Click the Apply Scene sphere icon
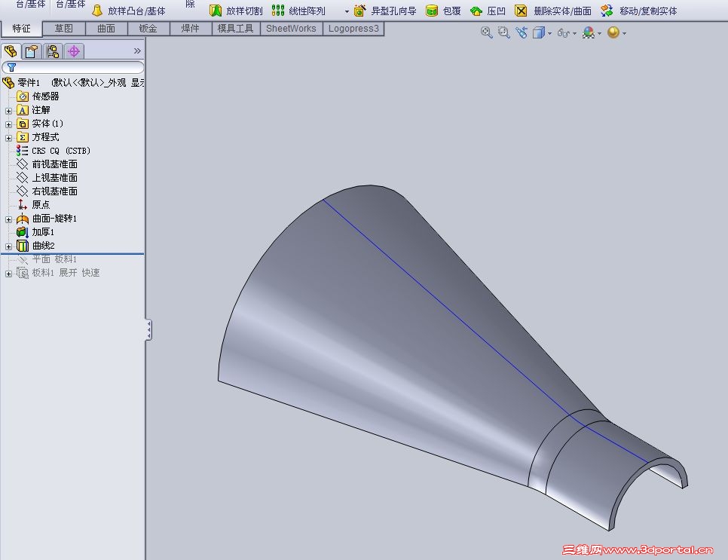Image resolution: width=728 pixels, height=560 pixels. click(x=613, y=32)
